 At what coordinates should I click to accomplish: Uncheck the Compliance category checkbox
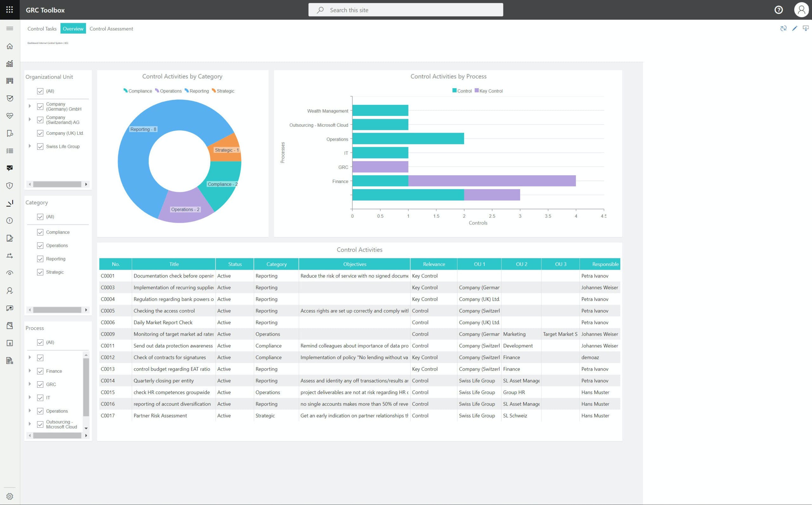pyautogui.click(x=40, y=232)
